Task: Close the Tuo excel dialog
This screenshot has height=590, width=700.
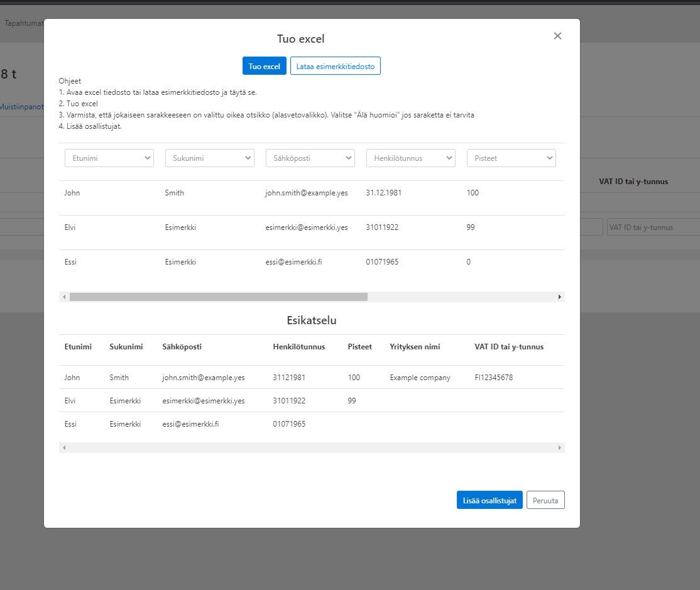Action: pos(557,36)
